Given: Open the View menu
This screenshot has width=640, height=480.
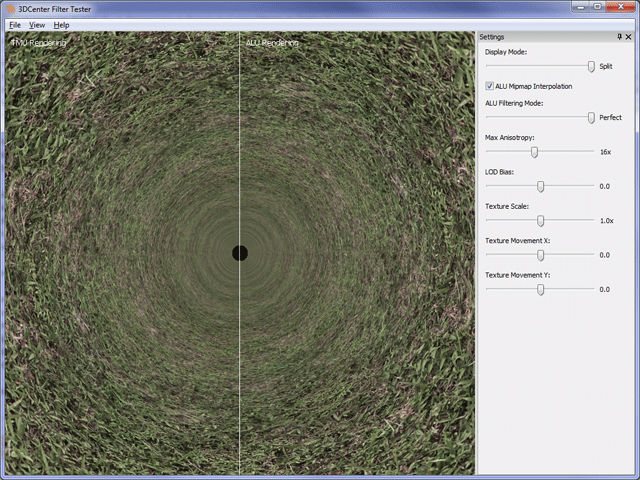Looking at the screenshot, I should (37, 24).
